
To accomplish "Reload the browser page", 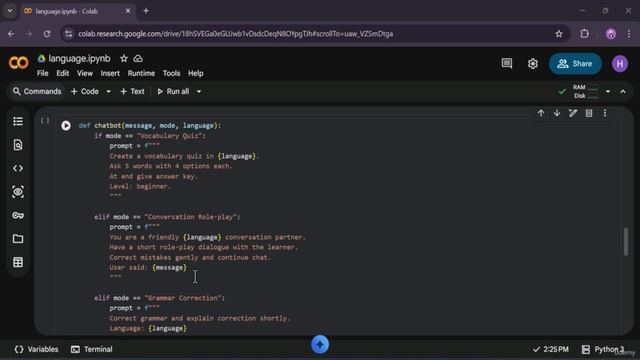I will click(47, 34).
